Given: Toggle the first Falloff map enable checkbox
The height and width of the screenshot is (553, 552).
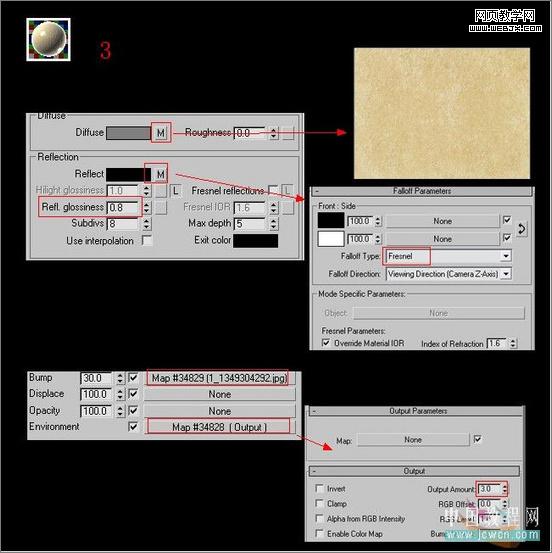Looking at the screenshot, I should [507, 220].
